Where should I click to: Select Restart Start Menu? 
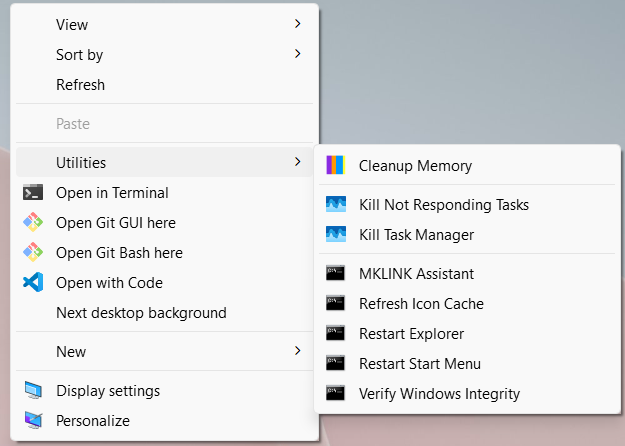(467, 363)
